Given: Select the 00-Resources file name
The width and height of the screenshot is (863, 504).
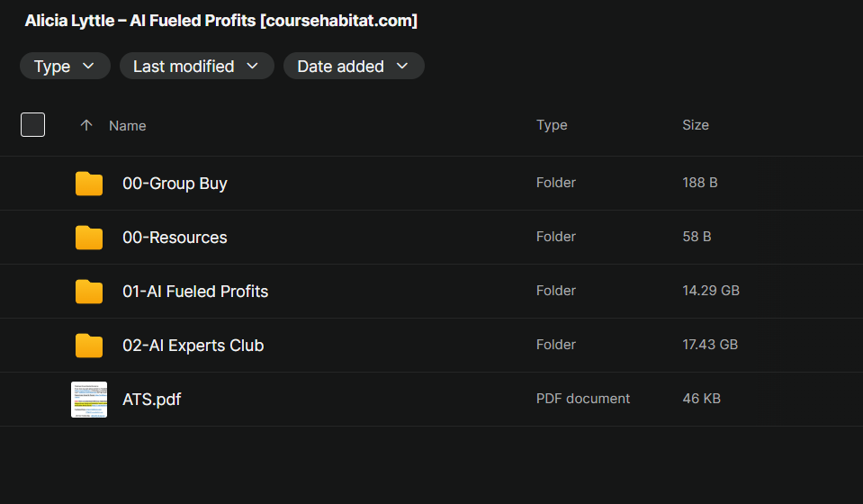Looking at the screenshot, I should [x=175, y=237].
